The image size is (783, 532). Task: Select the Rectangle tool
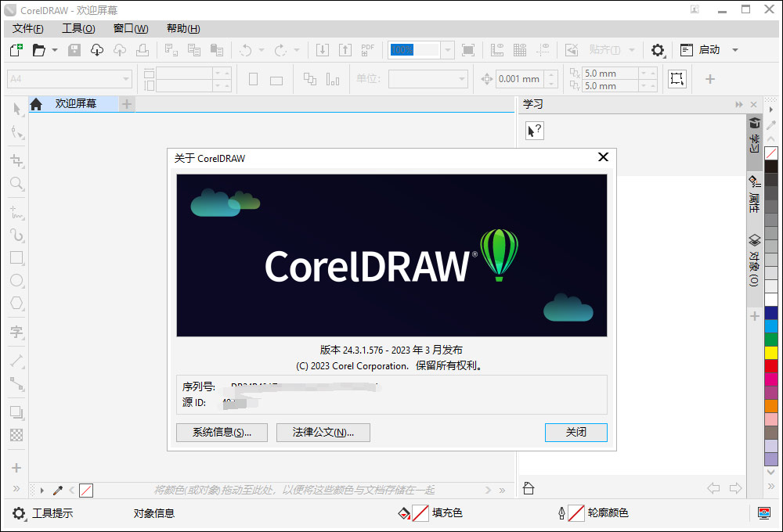(16, 258)
